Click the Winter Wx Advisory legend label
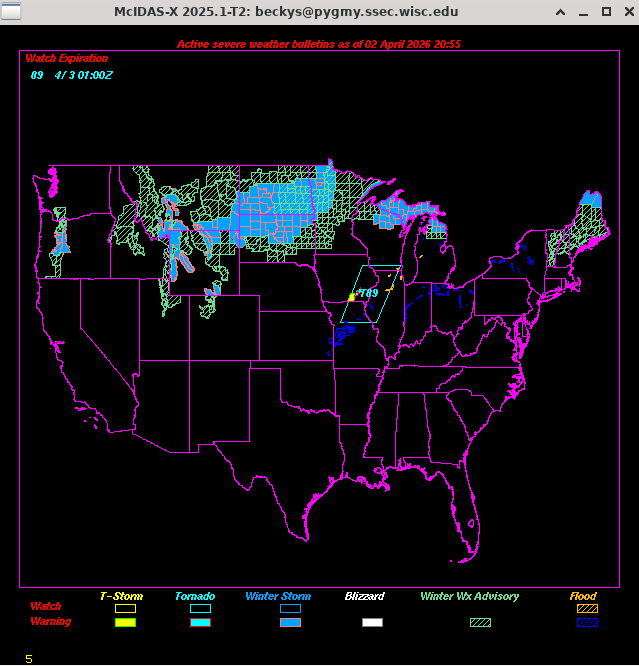 coord(469,596)
